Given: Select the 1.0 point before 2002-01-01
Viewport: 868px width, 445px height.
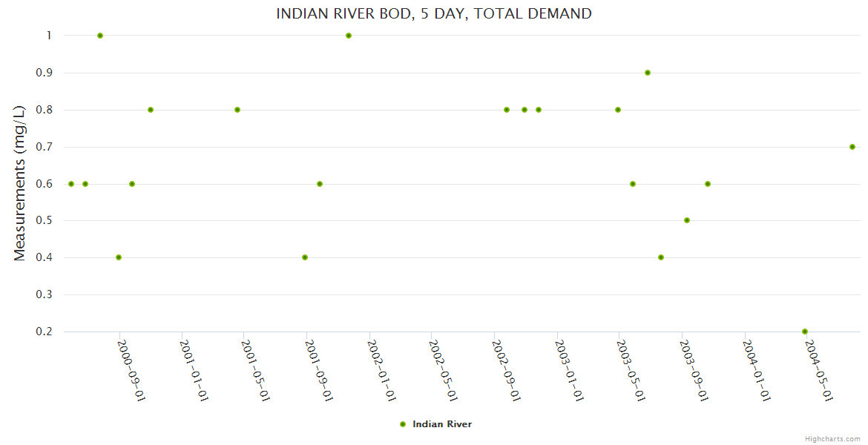Looking at the screenshot, I should (x=349, y=36).
